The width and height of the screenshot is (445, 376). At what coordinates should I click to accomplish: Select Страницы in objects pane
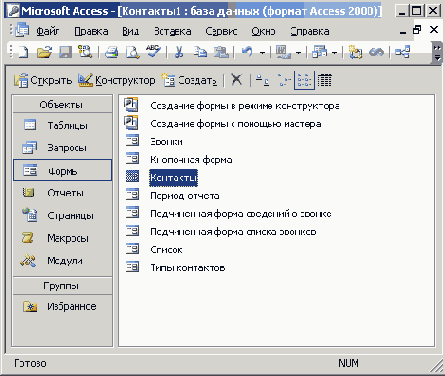click(62, 215)
